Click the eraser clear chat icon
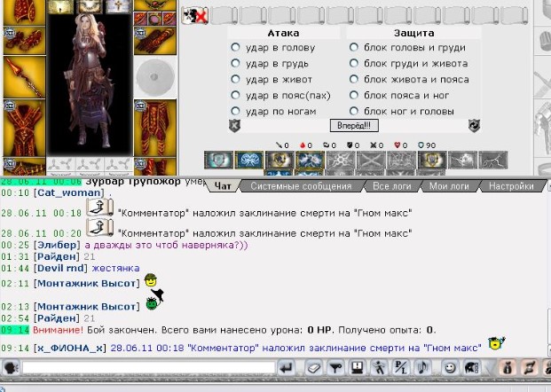Image resolution: width=551 pixels, height=392 pixels. click(313, 367)
